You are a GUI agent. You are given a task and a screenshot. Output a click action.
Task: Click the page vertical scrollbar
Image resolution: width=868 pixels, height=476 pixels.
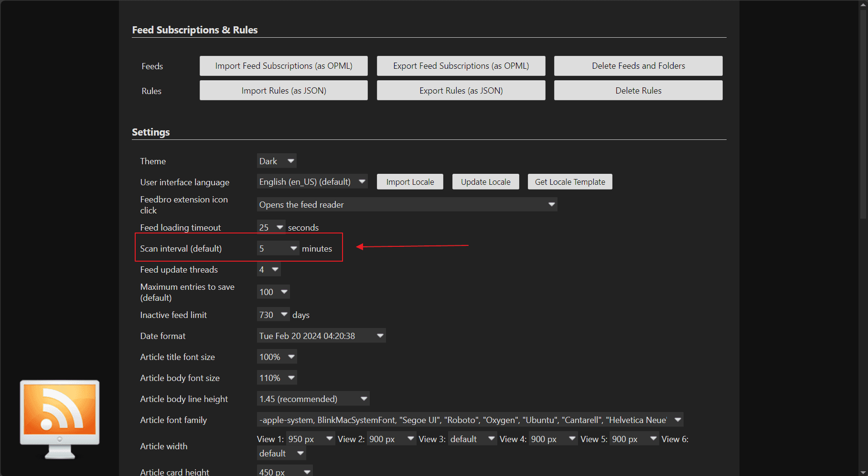tap(863, 115)
